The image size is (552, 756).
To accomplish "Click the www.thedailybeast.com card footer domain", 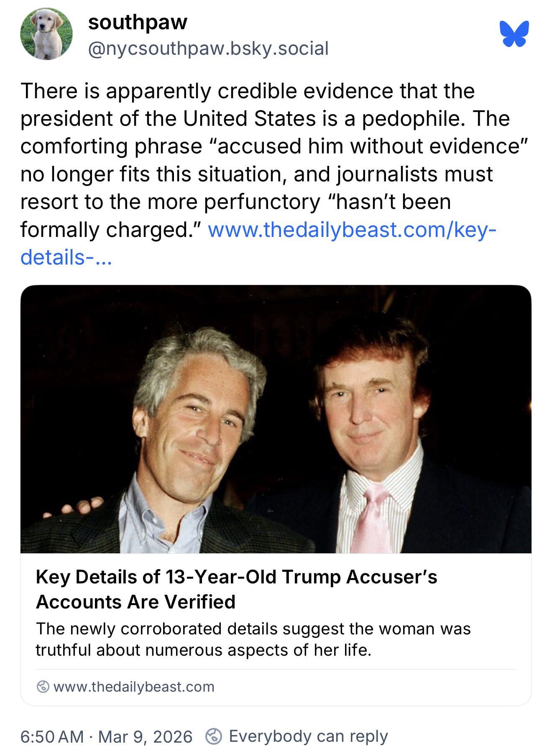I will (x=134, y=687).
